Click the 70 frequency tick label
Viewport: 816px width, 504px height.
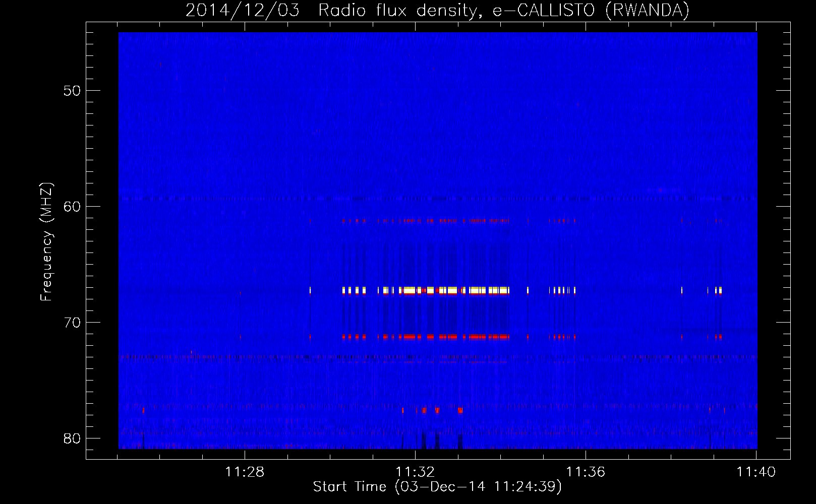point(72,323)
